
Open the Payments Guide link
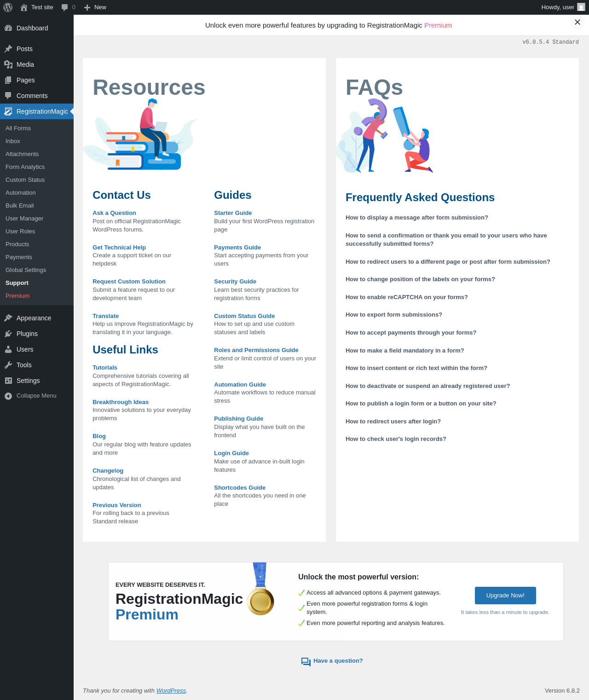click(x=237, y=248)
